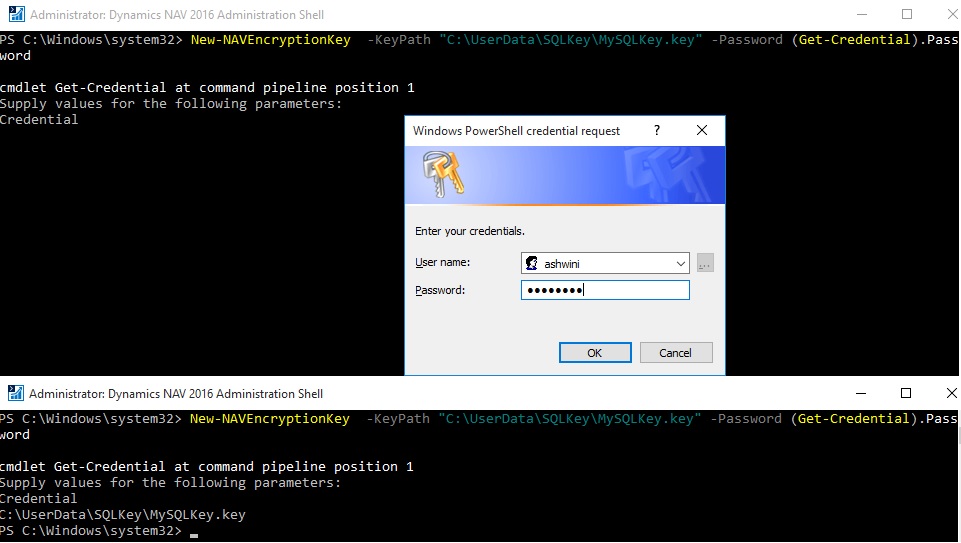961x543 pixels.
Task: Maximize the bottom Administration Shell window
Action: pyautogui.click(x=906, y=393)
